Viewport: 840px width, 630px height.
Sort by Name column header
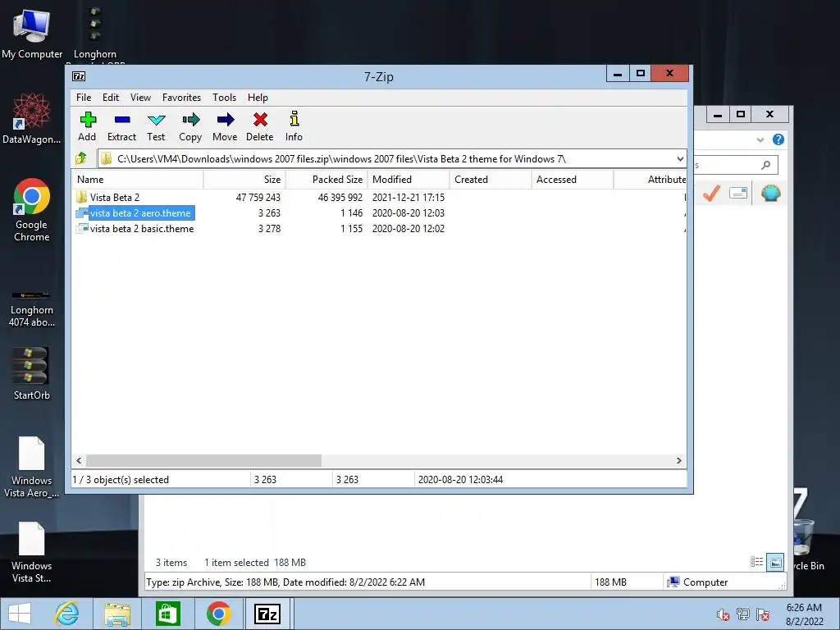pos(138,180)
